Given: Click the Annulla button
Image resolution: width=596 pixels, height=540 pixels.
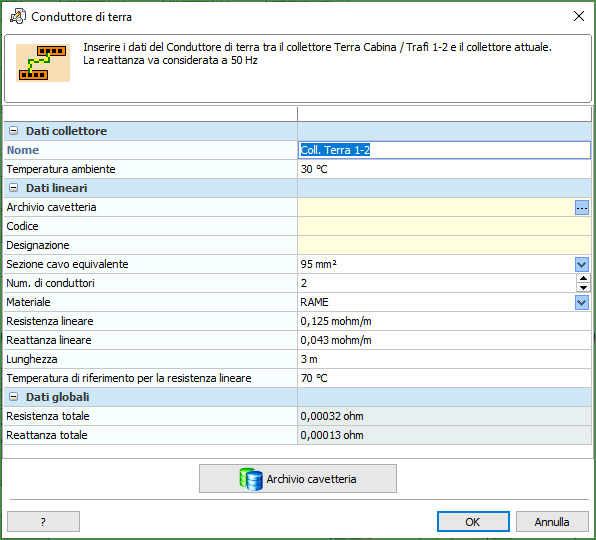Looking at the screenshot, I should [x=552, y=522].
